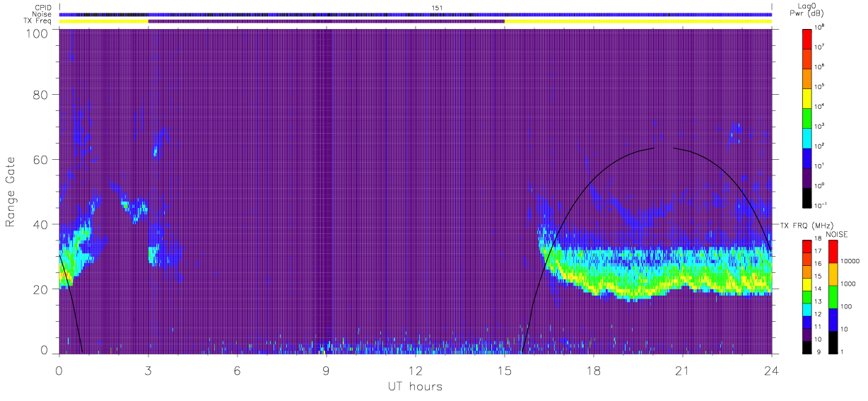Click the '6' tick on UT hours axis
Screen dimensions: 868x401
click(x=237, y=370)
